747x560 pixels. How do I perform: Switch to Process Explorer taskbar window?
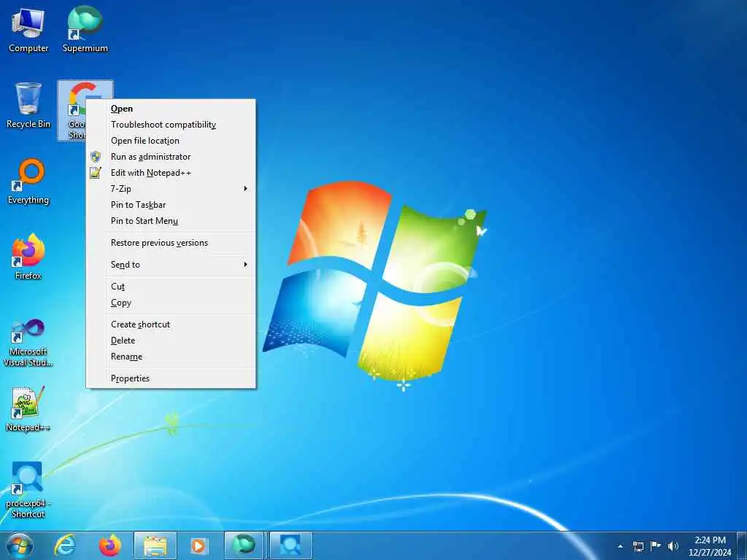click(x=290, y=545)
